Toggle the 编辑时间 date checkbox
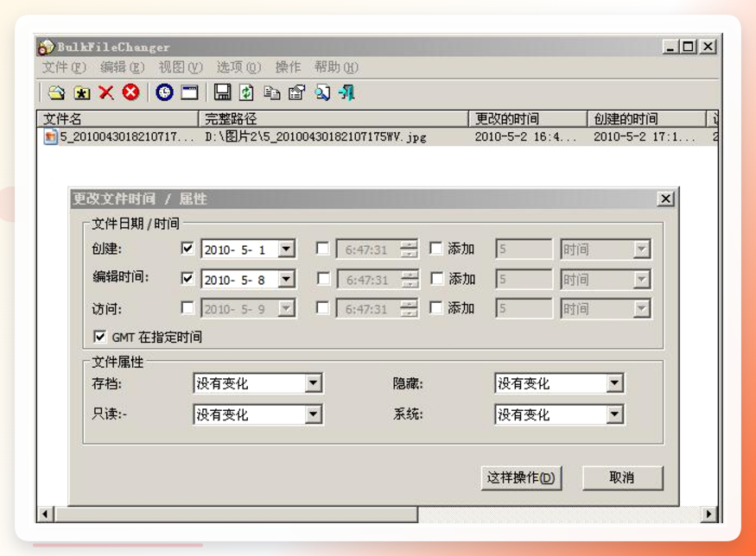756x556 pixels. [187, 278]
